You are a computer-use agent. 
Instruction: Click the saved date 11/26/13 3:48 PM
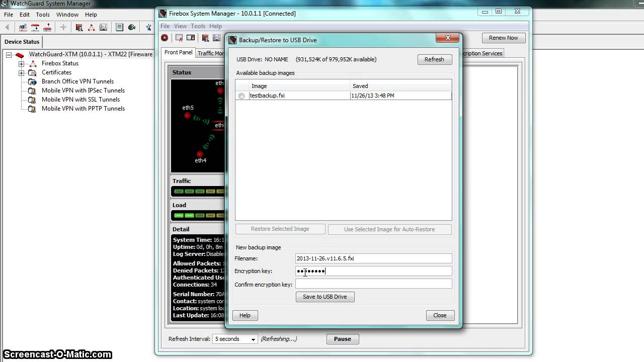373,96
